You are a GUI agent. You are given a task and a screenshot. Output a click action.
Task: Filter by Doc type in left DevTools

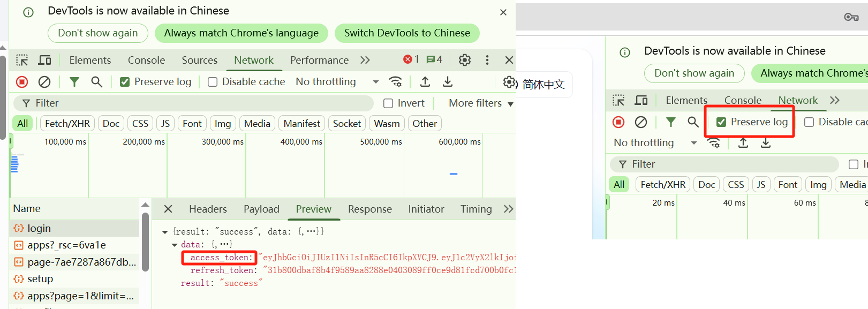(x=111, y=124)
